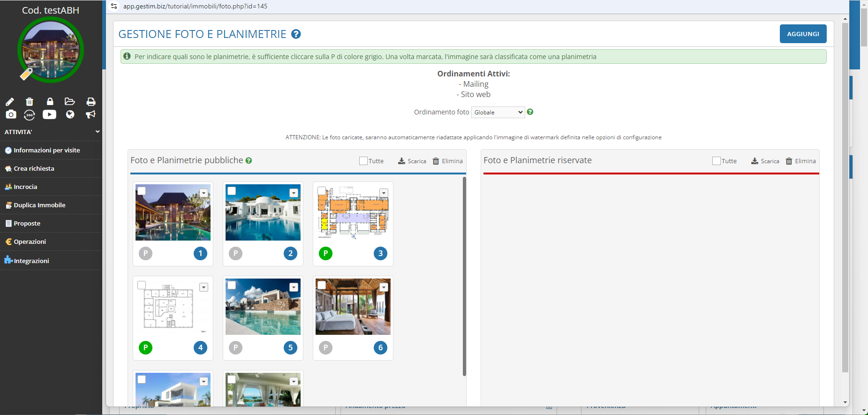This screenshot has width=868, height=415.
Task: Click the YouTube video icon
Action: point(49,115)
